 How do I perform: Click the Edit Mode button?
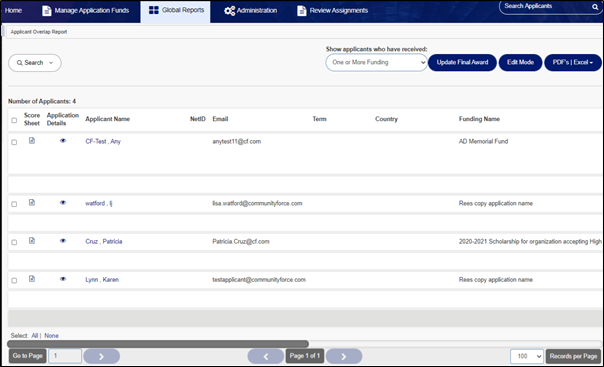tap(520, 62)
